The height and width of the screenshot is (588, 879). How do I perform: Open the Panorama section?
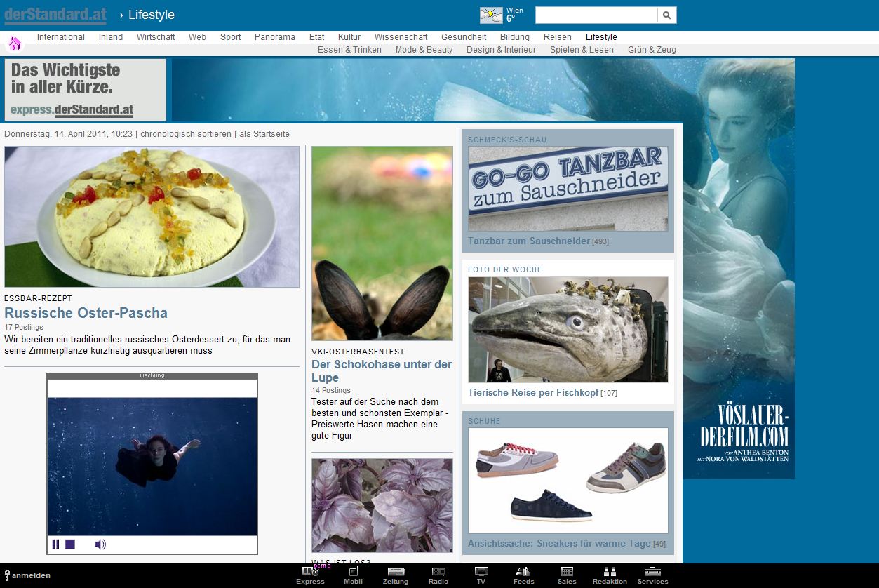click(x=275, y=37)
